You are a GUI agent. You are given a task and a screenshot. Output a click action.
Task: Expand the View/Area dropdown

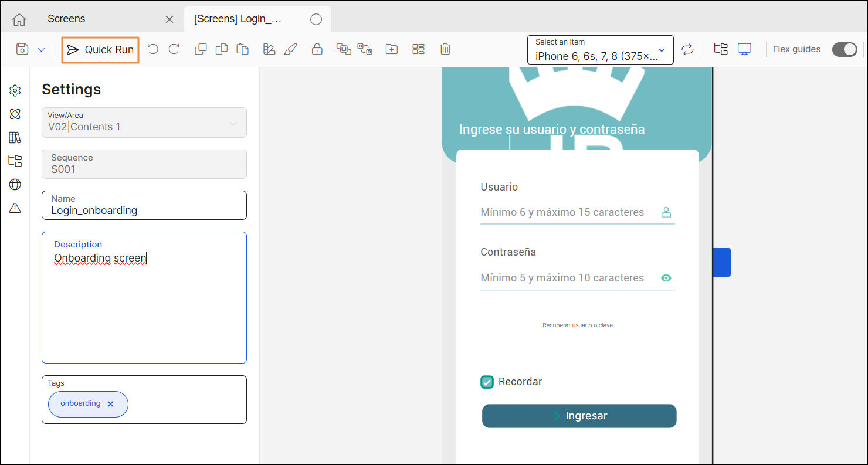(233, 124)
